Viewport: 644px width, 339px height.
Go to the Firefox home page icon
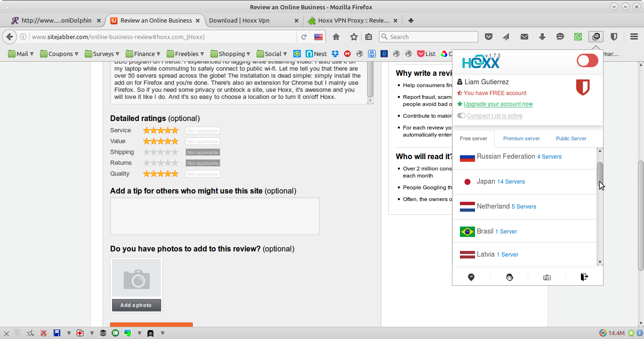click(336, 37)
